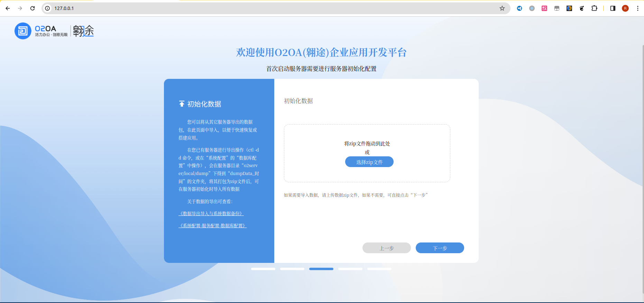Select the first step progress indicator
This screenshot has height=303, width=644.
(x=263, y=269)
